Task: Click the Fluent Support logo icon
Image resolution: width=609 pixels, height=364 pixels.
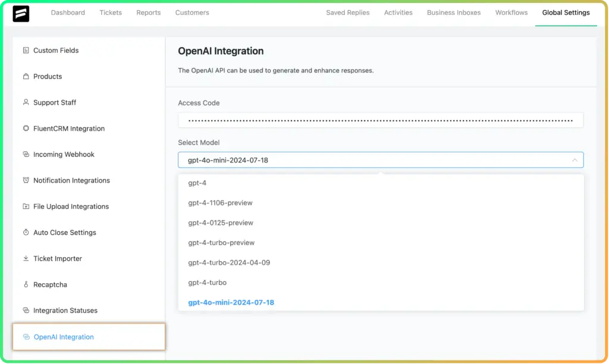Action: click(x=21, y=14)
